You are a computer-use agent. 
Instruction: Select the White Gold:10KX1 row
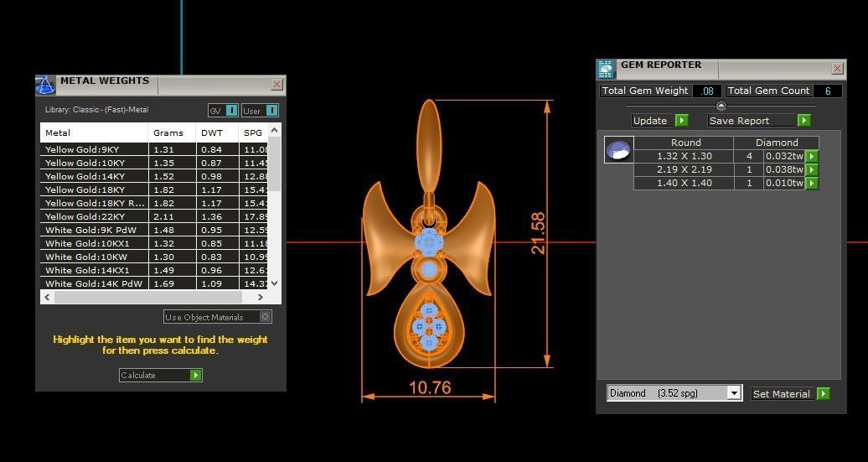(154, 243)
